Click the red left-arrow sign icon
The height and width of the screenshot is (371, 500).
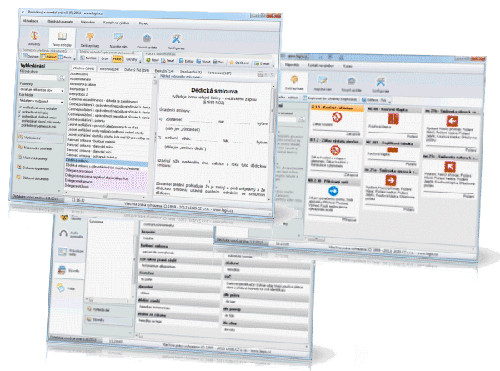452,121
